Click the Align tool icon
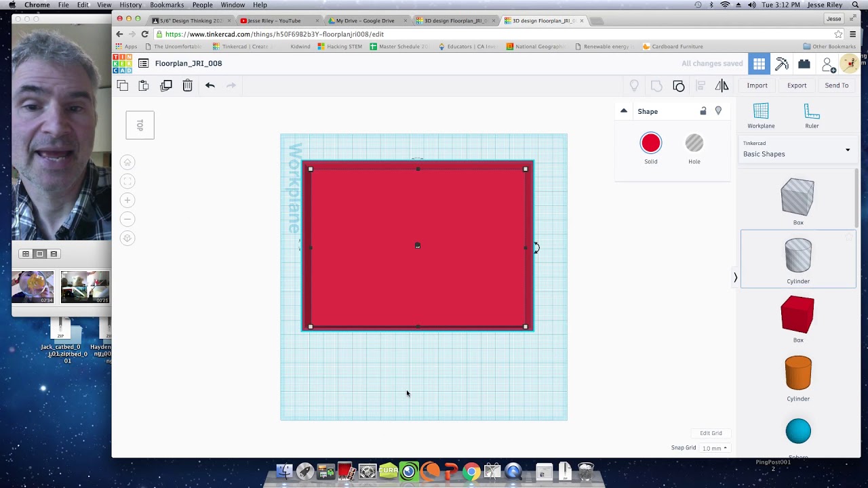 point(701,85)
